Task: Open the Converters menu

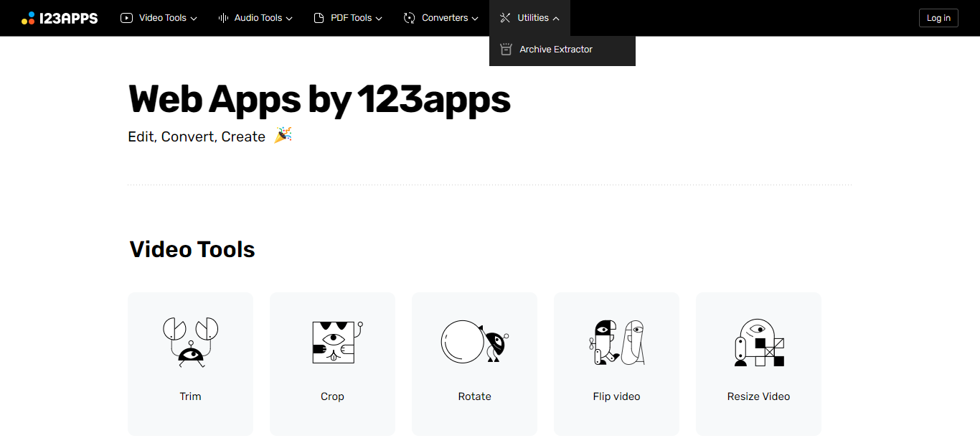Action: pyautogui.click(x=440, y=17)
